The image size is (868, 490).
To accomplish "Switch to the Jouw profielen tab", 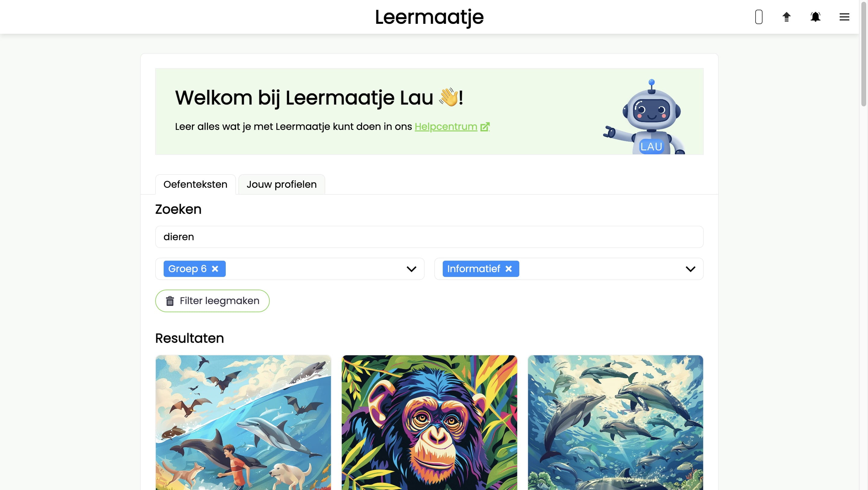I will [282, 184].
